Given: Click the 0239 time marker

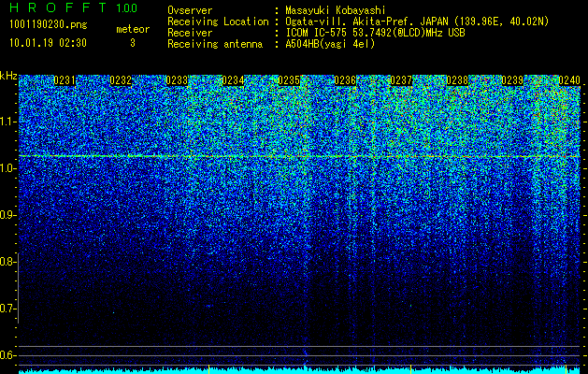Looking at the screenshot, I should (512, 80).
